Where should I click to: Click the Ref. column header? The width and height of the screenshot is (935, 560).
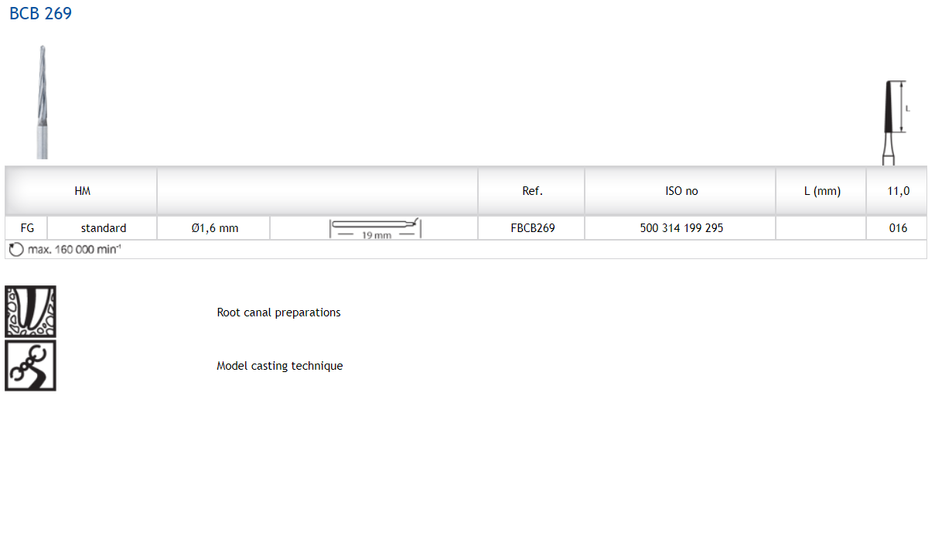pos(532,191)
